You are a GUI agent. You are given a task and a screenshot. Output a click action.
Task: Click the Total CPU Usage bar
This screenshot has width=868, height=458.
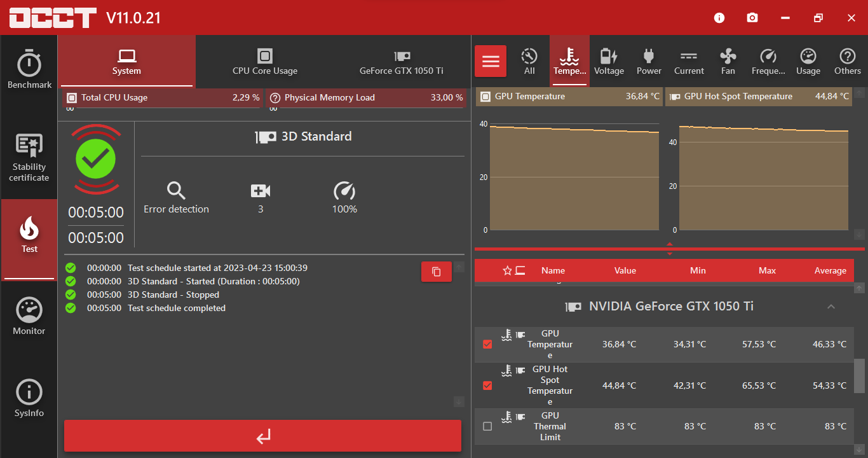coord(162,98)
